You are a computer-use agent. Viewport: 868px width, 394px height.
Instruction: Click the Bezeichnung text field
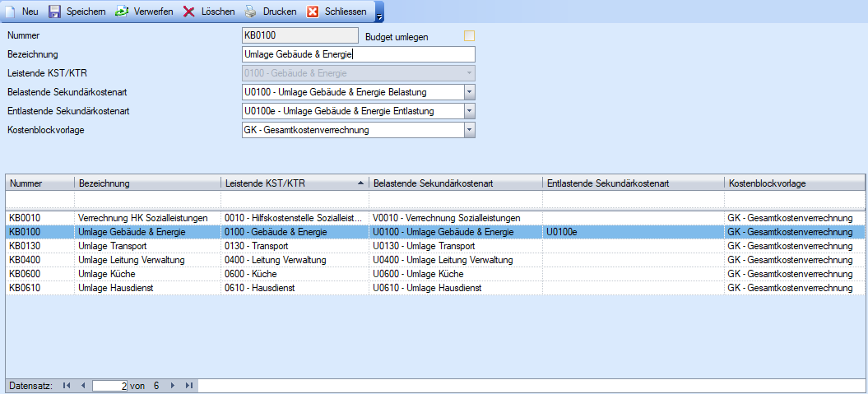pyautogui.click(x=358, y=54)
